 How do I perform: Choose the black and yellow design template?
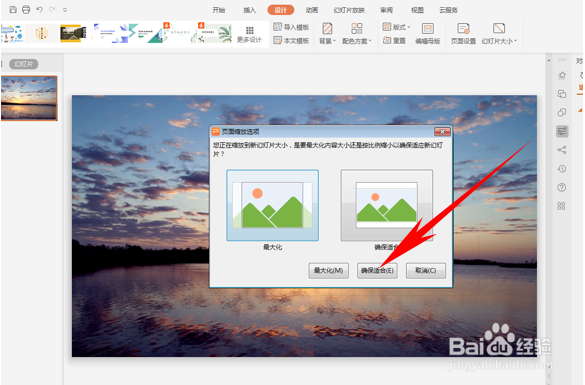tap(73, 33)
